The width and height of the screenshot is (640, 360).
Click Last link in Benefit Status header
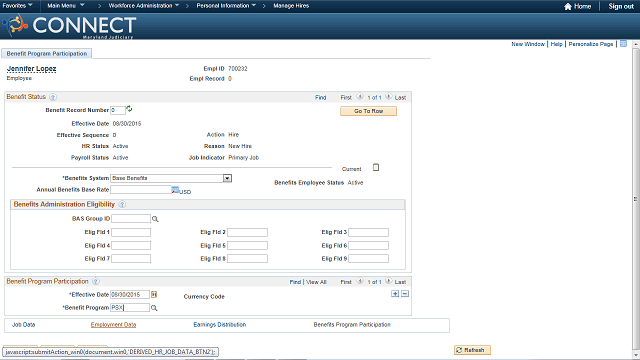[400, 98]
